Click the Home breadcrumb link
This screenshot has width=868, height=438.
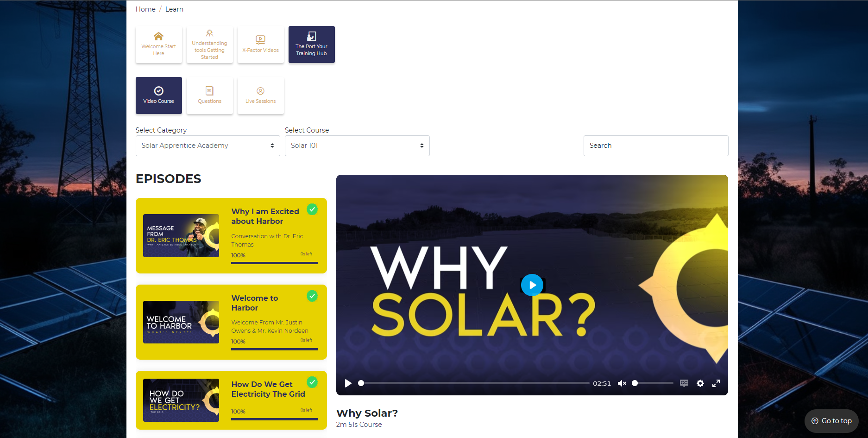[x=145, y=9]
